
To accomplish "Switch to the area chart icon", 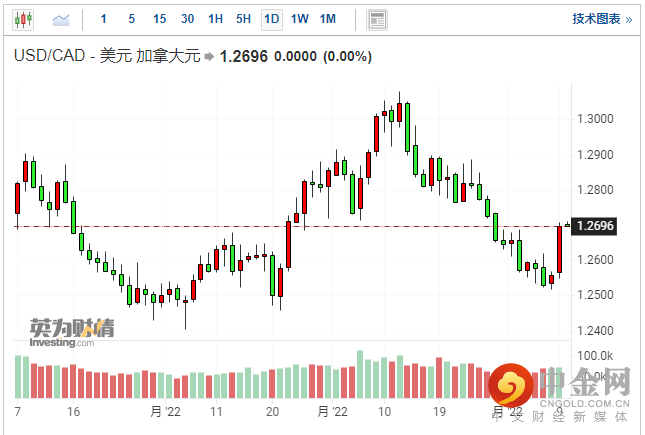I will [61, 19].
